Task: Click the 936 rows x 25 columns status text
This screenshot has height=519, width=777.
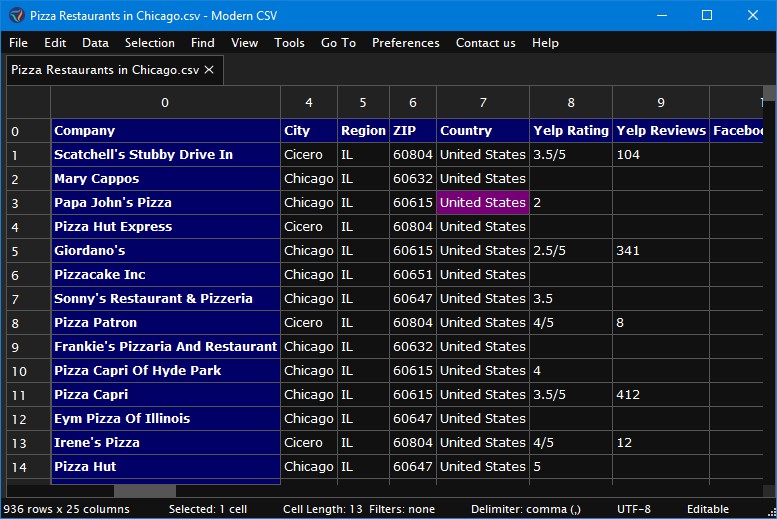Action: 66,509
